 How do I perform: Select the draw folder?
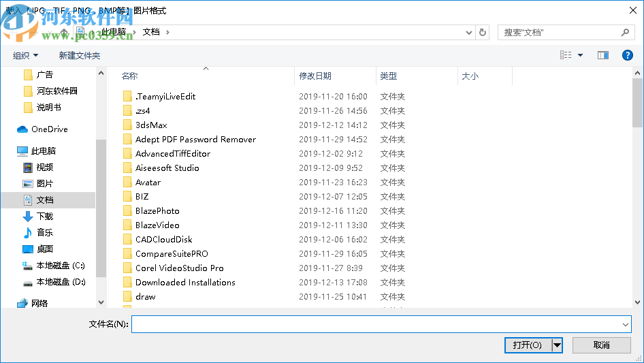[140, 297]
